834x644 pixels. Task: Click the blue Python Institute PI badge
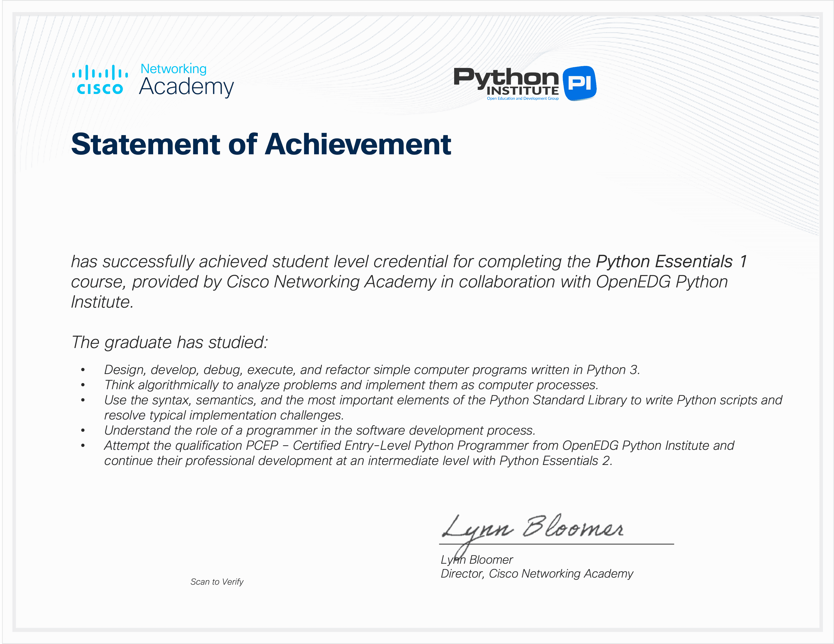[580, 83]
